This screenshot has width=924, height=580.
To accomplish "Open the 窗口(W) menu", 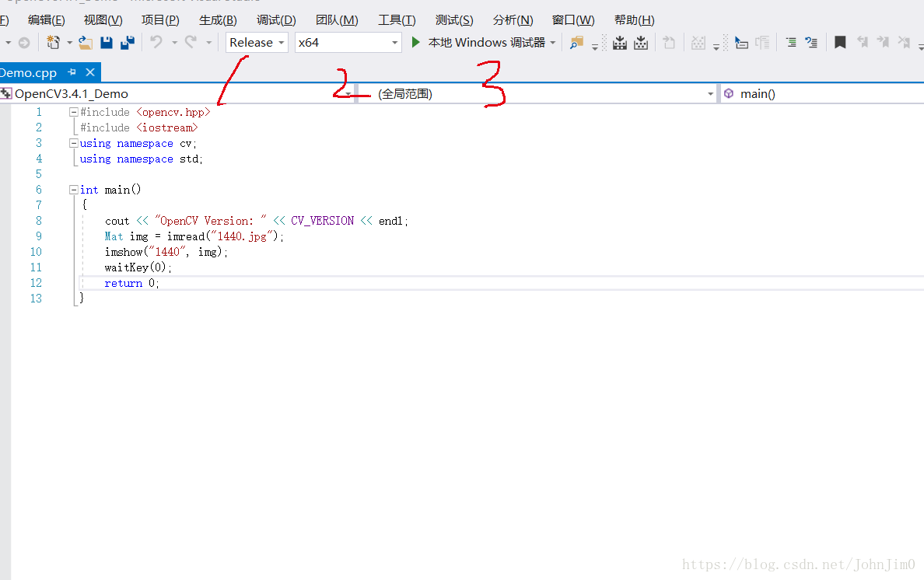I will tap(573, 20).
